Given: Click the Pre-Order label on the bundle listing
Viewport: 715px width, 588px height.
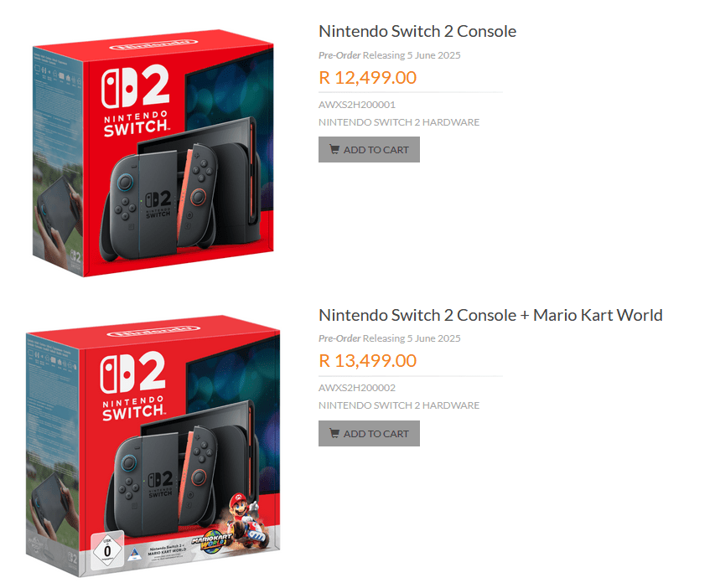Looking at the screenshot, I should point(337,338).
